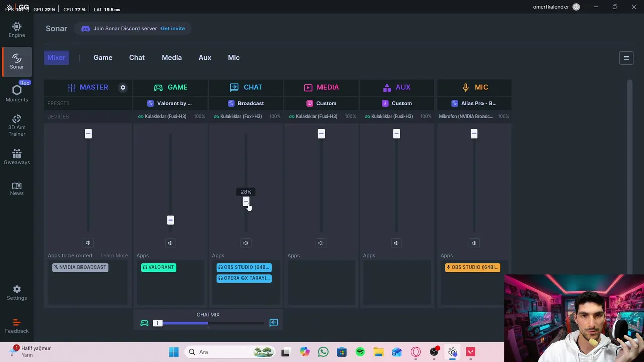This screenshot has width=644, height=362.
Task: Open the News section
Action: 17,188
